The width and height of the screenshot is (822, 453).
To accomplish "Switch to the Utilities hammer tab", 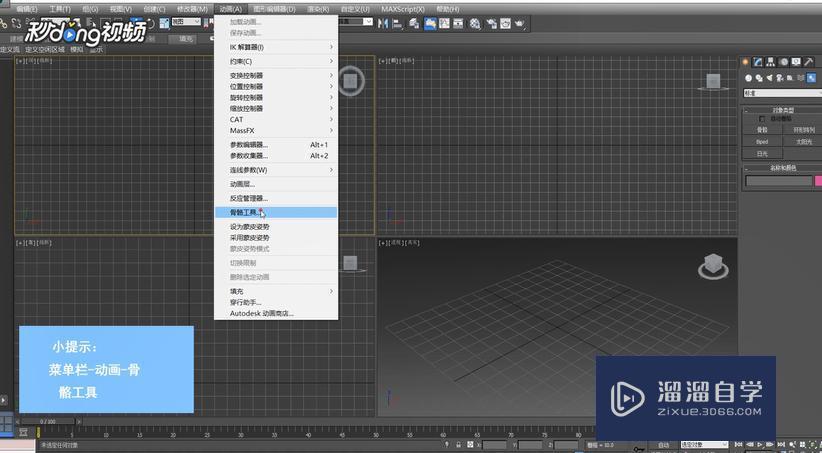I will coord(808,62).
